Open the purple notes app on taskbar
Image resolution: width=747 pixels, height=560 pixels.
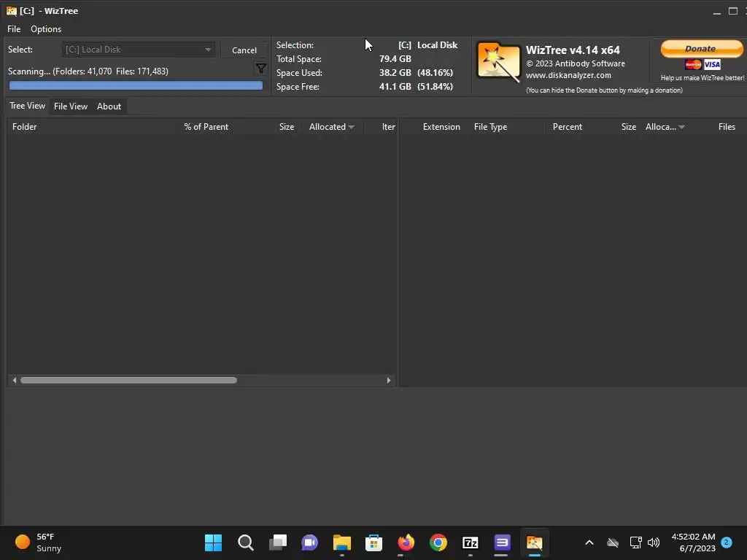click(x=502, y=542)
